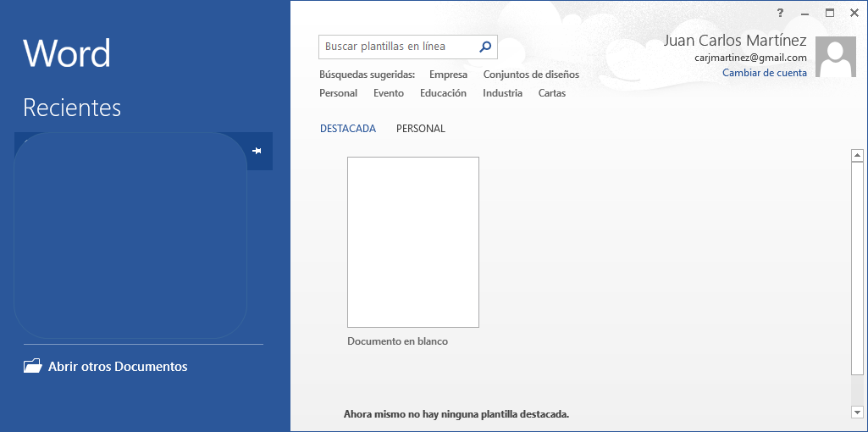Click the user profile avatar picture
Viewport: 868px width, 432px height.
coord(836,57)
